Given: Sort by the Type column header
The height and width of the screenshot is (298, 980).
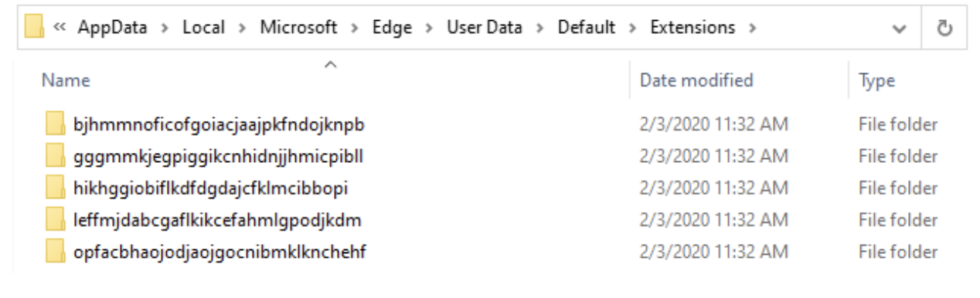Looking at the screenshot, I should tap(876, 80).
